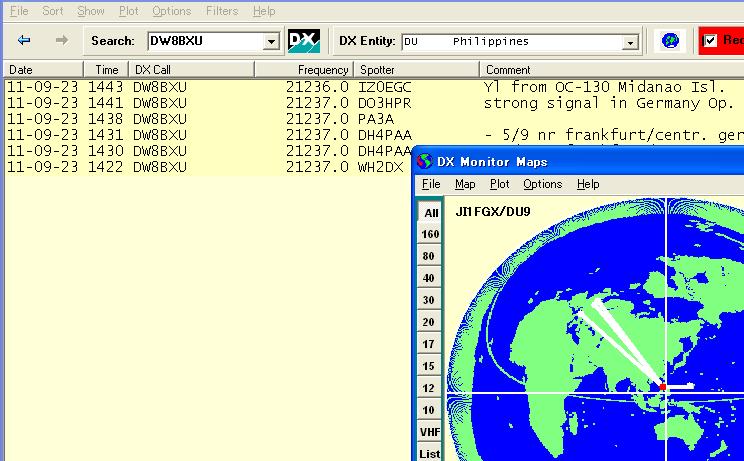Viewport: 744px width, 461px height.
Task: Click comment 'strong signal in Germany Op.'
Action: tap(609, 103)
